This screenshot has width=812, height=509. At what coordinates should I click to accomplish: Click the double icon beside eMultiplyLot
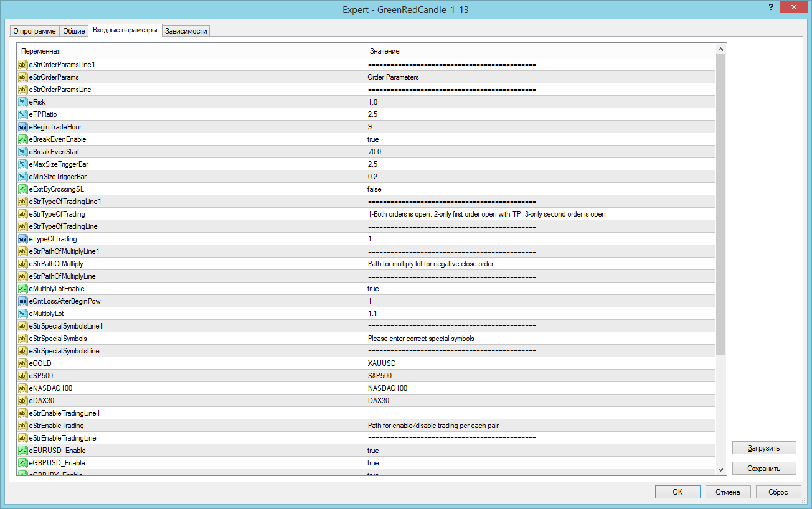click(22, 314)
